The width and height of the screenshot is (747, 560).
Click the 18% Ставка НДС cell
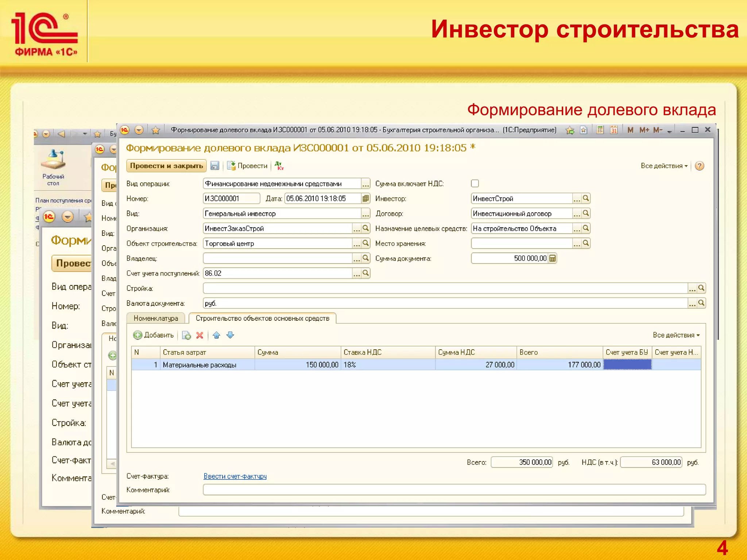[x=388, y=365]
